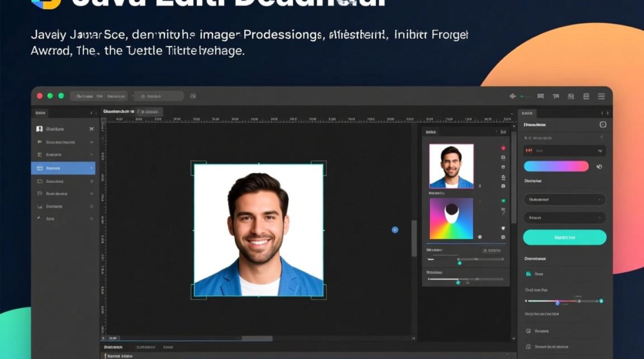The image size is (644, 359).
Task: Click the waveform icon in top toolbar
Action: (x=513, y=96)
